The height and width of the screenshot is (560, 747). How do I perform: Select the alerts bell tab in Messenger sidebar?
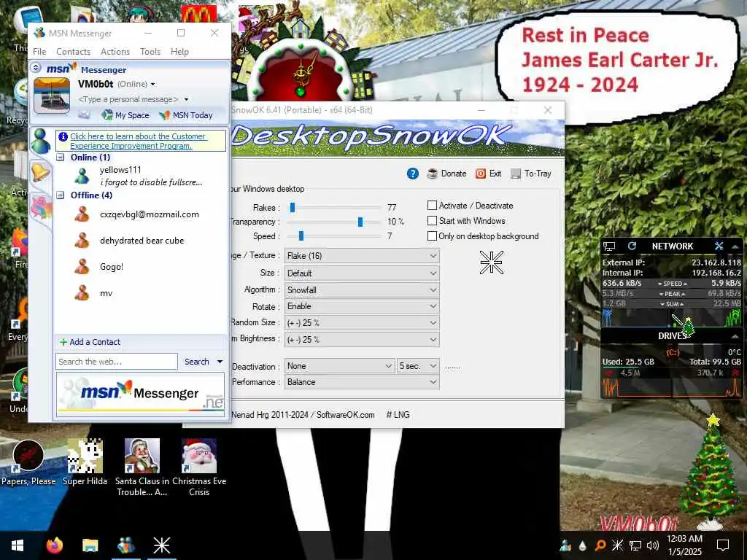click(x=40, y=171)
